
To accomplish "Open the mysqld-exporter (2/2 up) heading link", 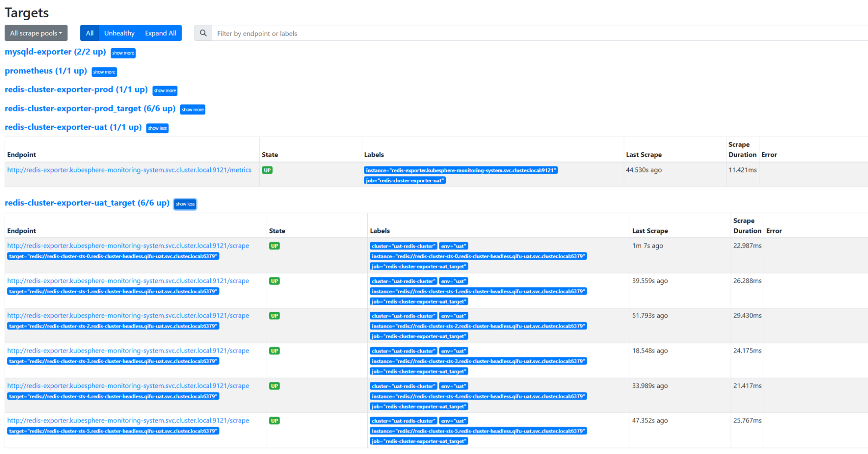I will click(x=55, y=52).
